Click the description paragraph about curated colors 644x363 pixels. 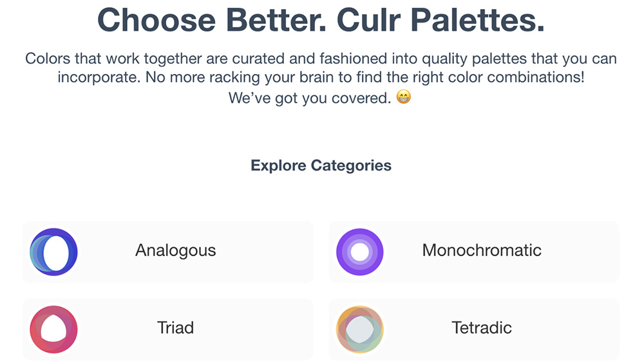321,78
